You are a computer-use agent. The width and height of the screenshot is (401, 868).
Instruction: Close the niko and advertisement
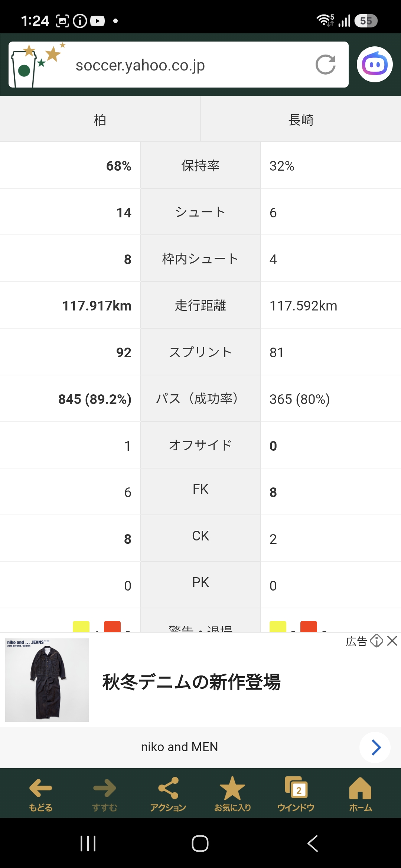pyautogui.click(x=392, y=641)
